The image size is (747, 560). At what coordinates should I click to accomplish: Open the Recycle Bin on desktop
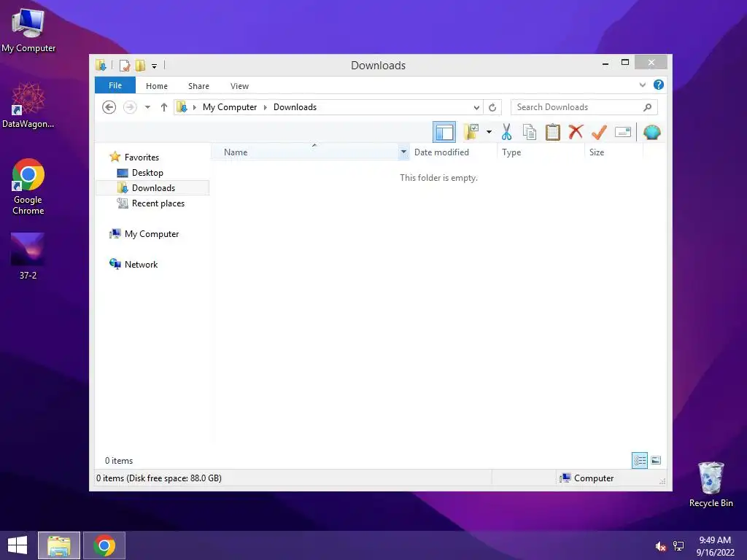tap(711, 484)
